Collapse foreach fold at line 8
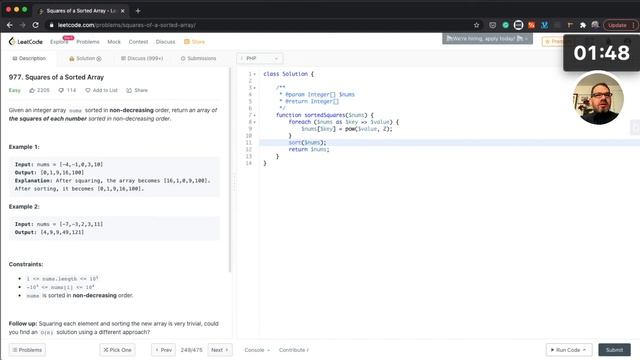The height and width of the screenshot is (360, 640). (255, 122)
